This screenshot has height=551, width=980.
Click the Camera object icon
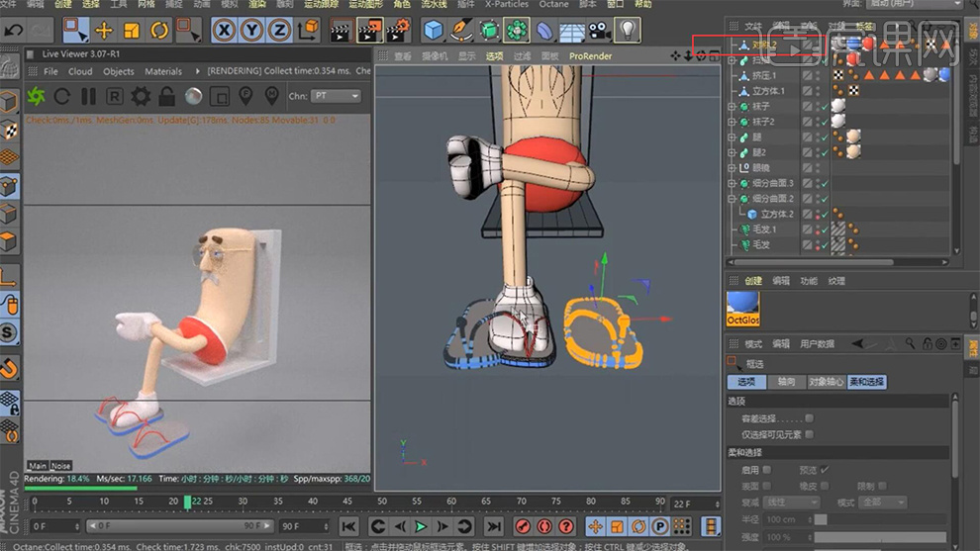[599, 30]
